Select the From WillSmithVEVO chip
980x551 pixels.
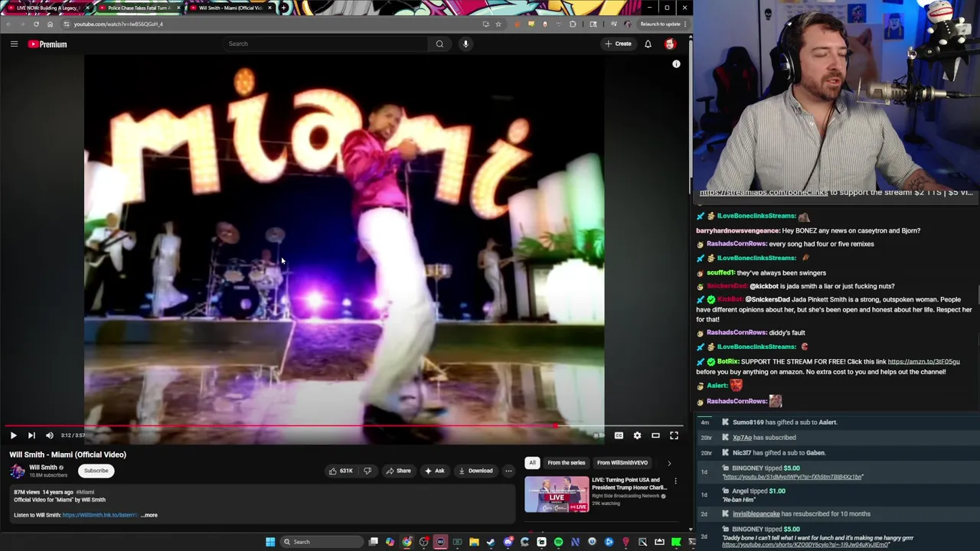click(622, 462)
